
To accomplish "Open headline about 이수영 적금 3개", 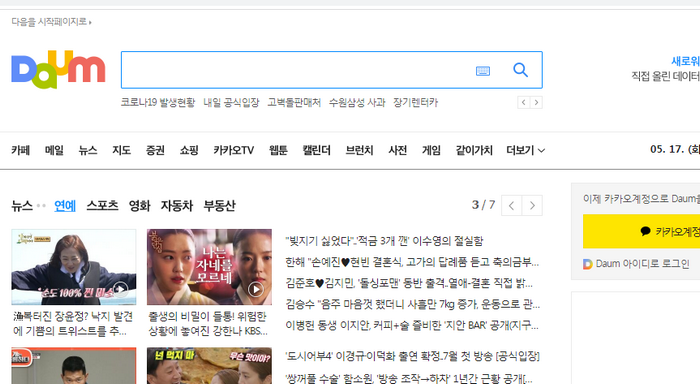I will (x=384, y=241).
